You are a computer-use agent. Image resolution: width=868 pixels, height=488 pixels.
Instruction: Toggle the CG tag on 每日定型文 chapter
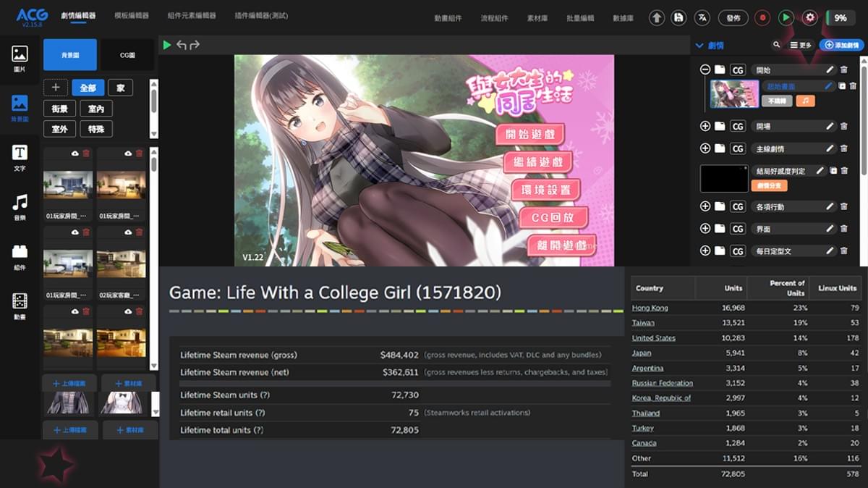tap(737, 251)
